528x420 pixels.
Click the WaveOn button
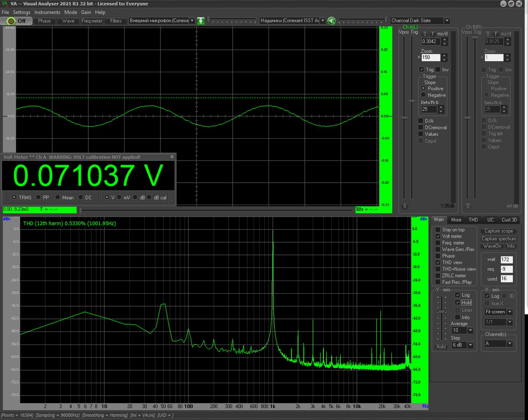[492, 246]
